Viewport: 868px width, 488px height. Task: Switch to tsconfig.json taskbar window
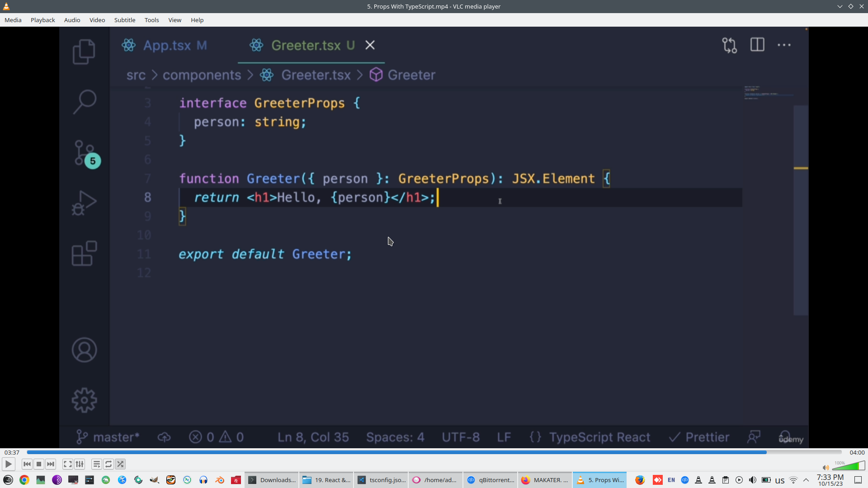382,480
